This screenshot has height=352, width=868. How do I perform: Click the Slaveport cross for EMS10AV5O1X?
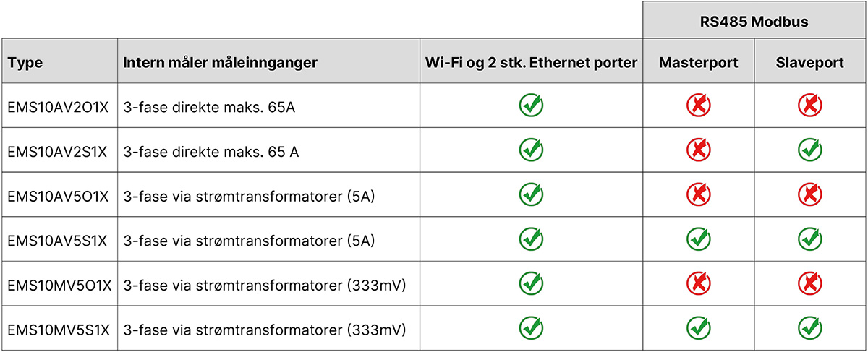click(x=810, y=194)
